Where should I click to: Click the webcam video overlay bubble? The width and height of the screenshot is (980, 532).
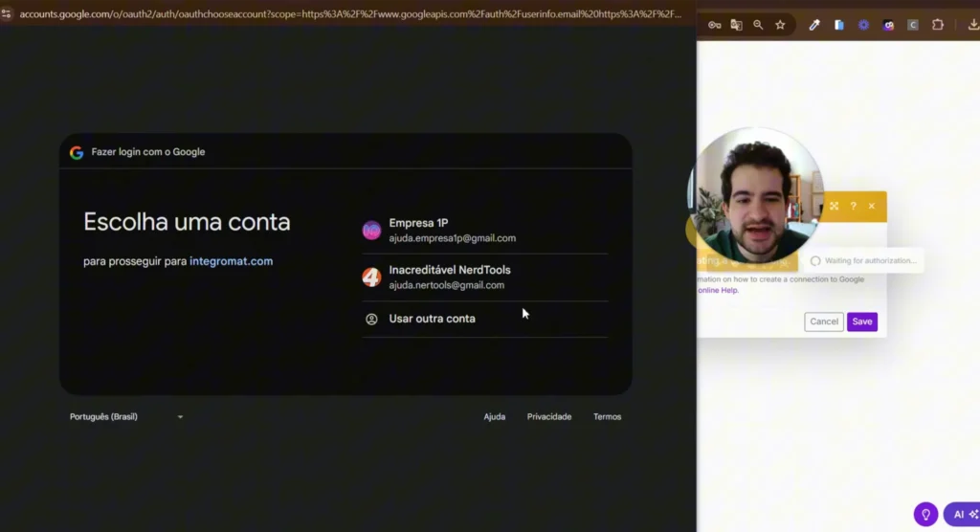(755, 195)
